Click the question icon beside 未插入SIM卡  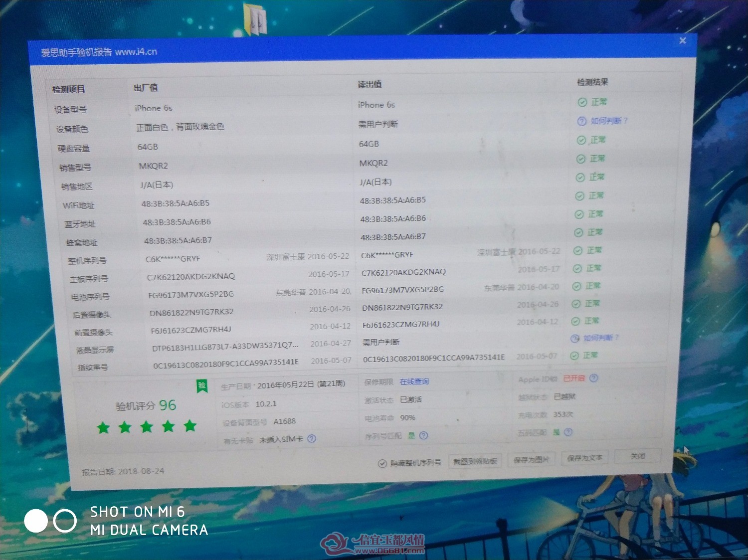click(312, 439)
